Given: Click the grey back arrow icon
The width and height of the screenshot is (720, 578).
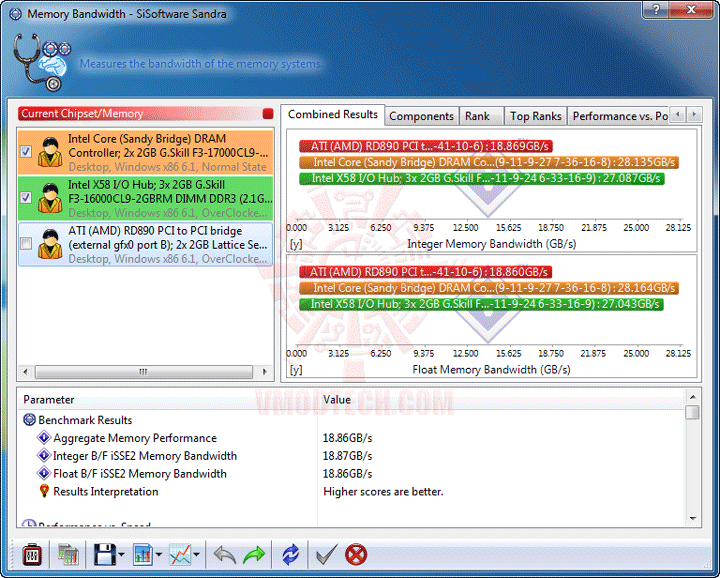Looking at the screenshot, I should 225,555.
